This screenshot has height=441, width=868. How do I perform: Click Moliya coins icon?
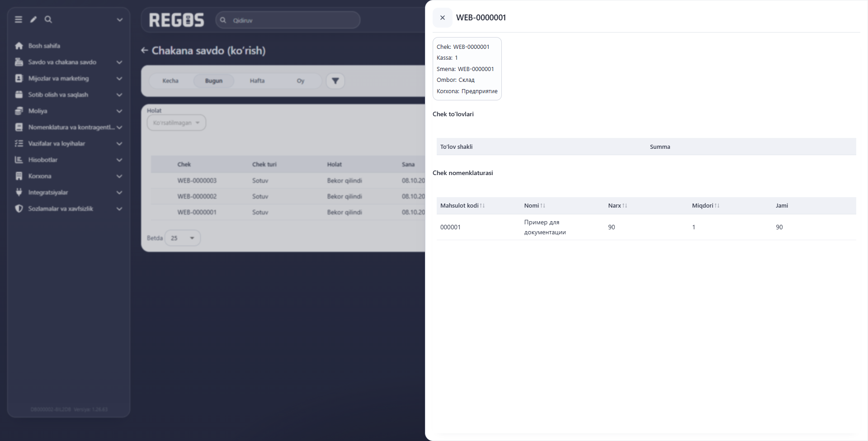pyautogui.click(x=19, y=111)
